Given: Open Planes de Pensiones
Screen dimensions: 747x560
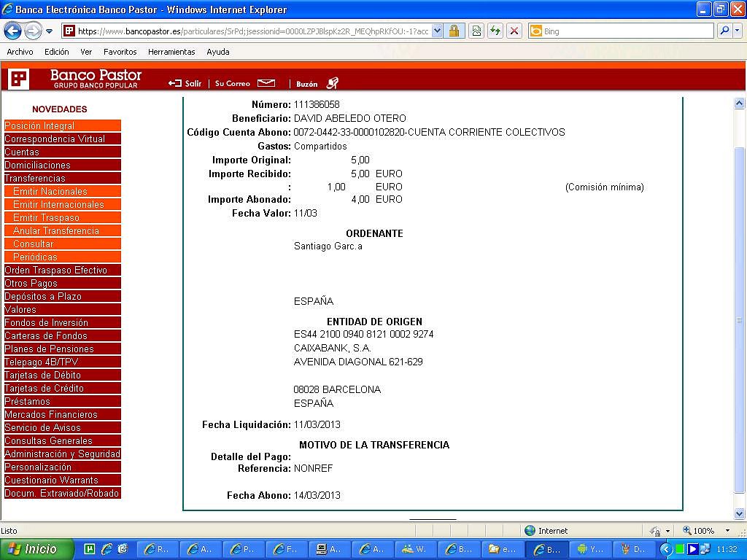Looking at the screenshot, I should click(x=63, y=349).
